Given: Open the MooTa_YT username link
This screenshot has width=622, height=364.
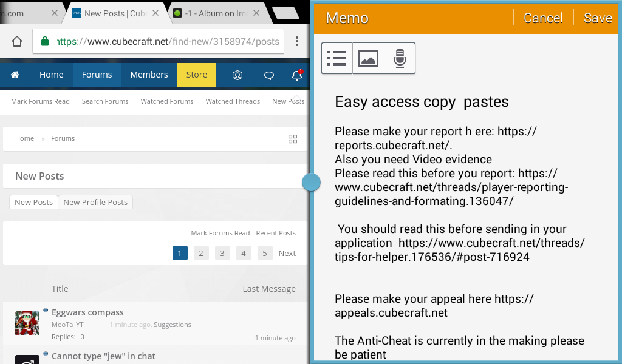Looking at the screenshot, I should 67,325.
